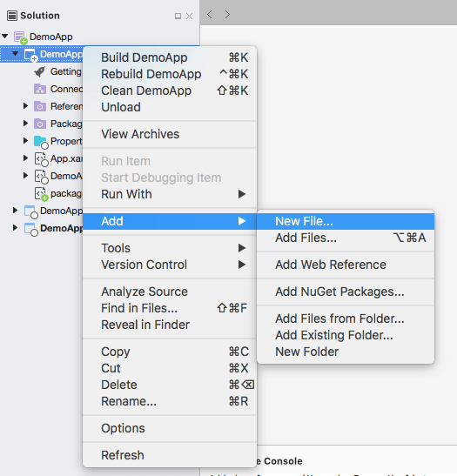Click the Properties folder icon
Image resolution: width=457 pixels, height=476 pixels.
[x=41, y=142]
